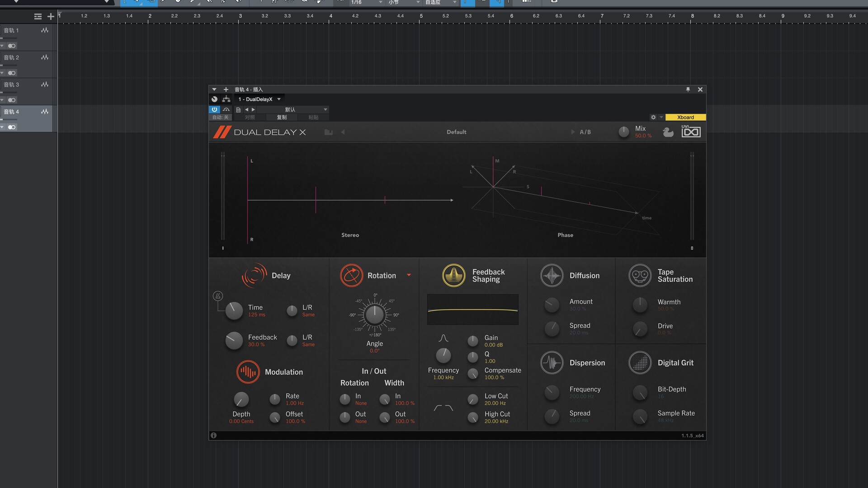
Task: Open plugin settings gear icon
Action: [653, 117]
